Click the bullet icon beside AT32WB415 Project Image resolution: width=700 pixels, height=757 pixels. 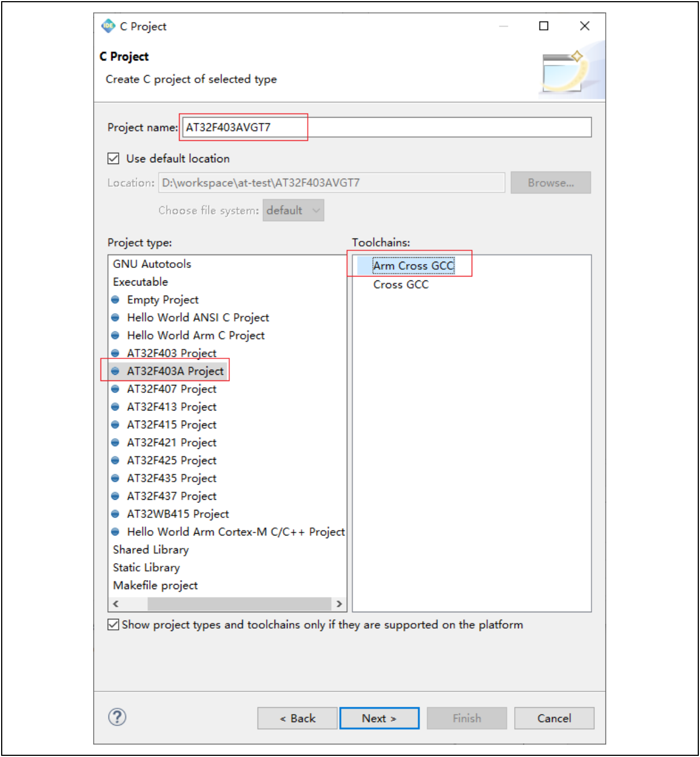click(x=115, y=514)
